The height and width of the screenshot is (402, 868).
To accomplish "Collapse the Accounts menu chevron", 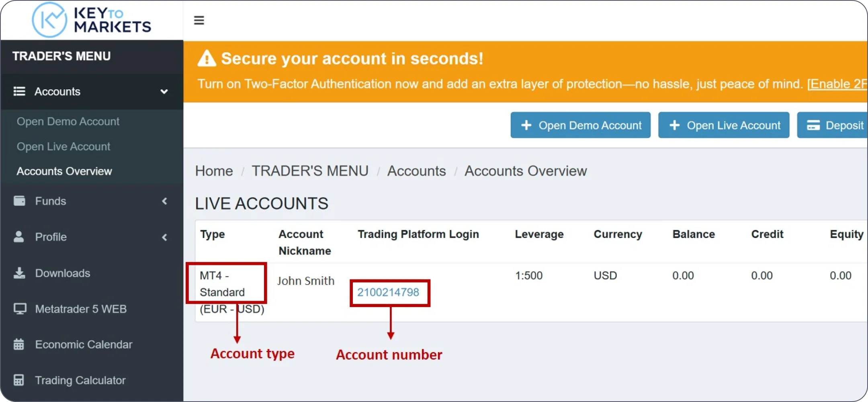I will tap(164, 92).
